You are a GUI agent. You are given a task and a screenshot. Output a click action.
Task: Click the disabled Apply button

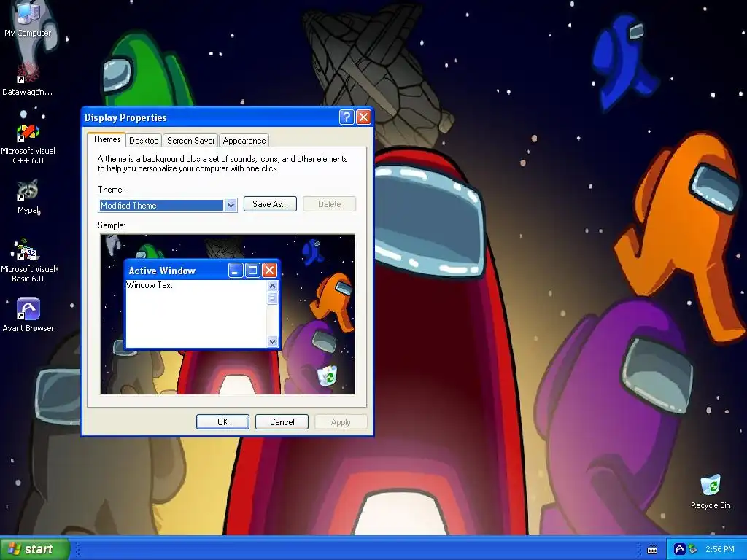pyautogui.click(x=341, y=422)
